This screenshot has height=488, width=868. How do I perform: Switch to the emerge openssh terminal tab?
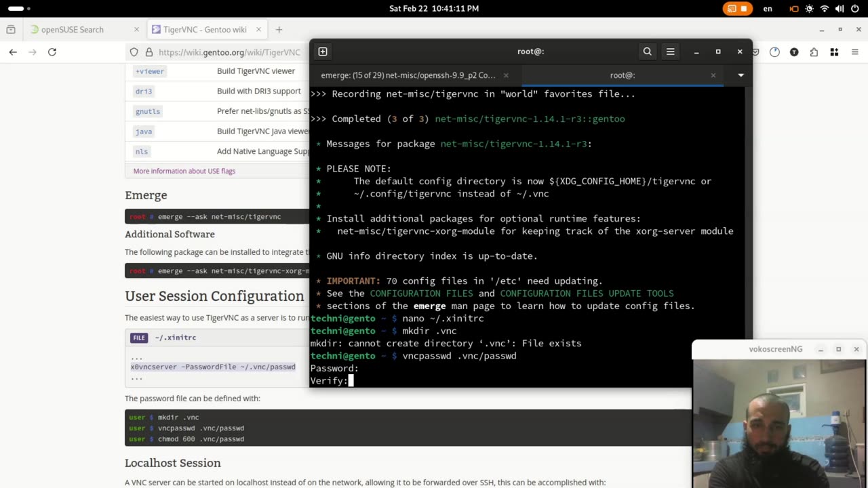pos(408,75)
